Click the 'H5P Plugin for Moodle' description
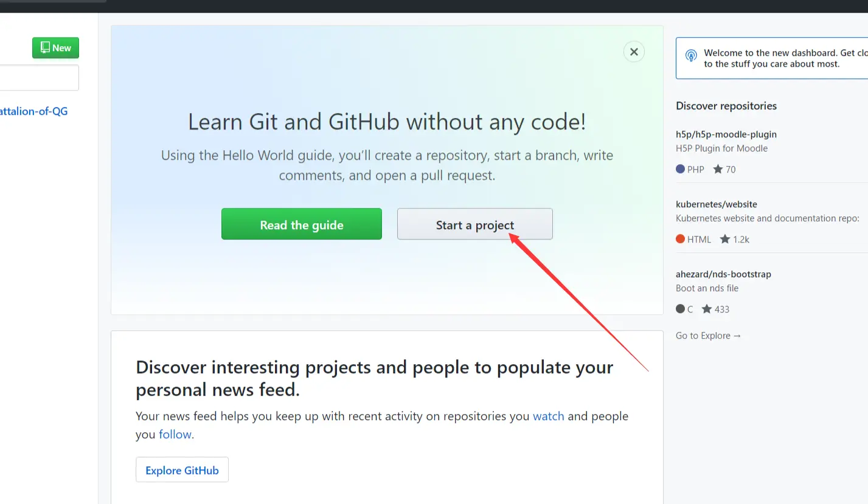The height and width of the screenshot is (504, 868). 721,148
